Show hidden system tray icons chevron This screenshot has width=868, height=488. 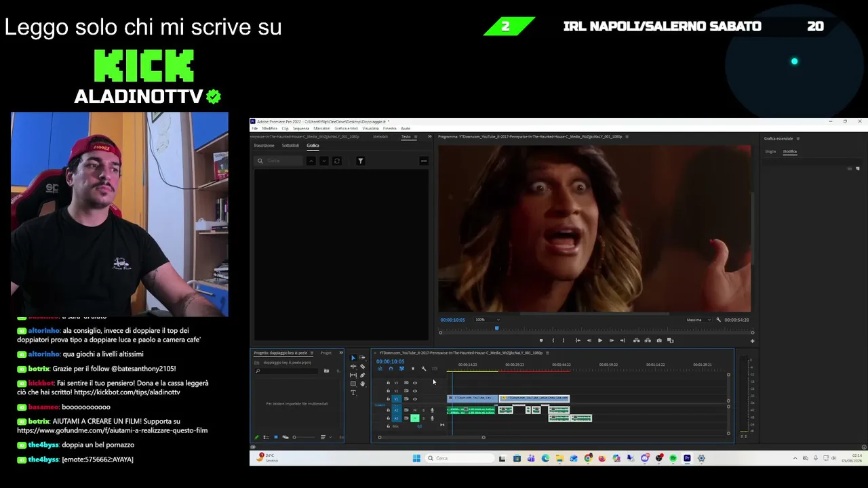795,458
